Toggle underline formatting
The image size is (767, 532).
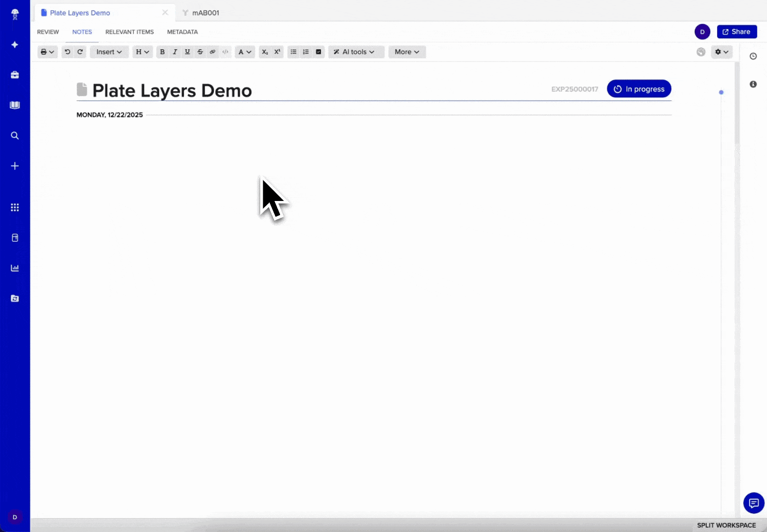click(x=187, y=52)
